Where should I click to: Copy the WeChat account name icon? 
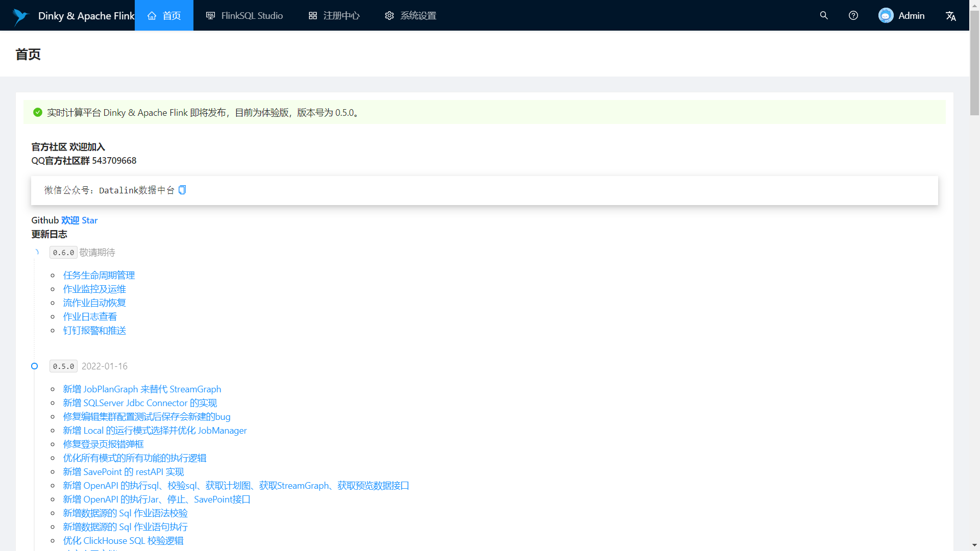pyautogui.click(x=182, y=190)
